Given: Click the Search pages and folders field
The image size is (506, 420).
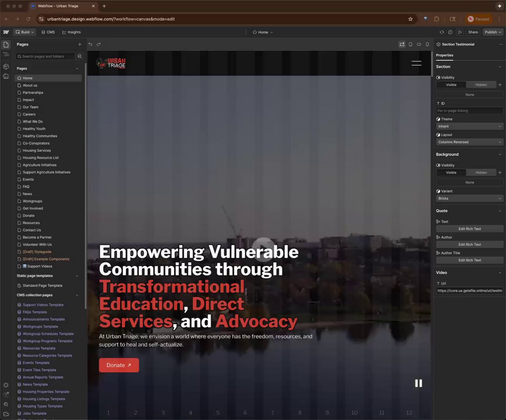Looking at the screenshot, I should point(45,57).
